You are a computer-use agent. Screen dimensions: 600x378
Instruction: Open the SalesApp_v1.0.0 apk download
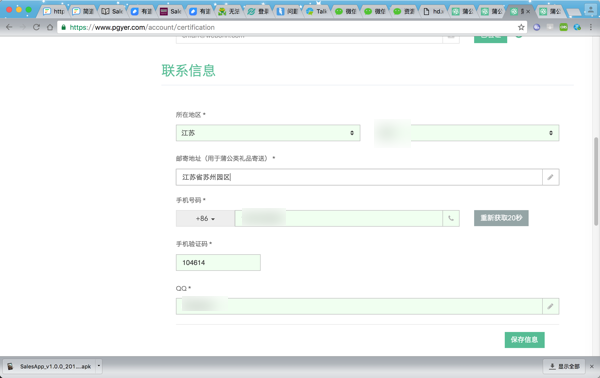52,366
